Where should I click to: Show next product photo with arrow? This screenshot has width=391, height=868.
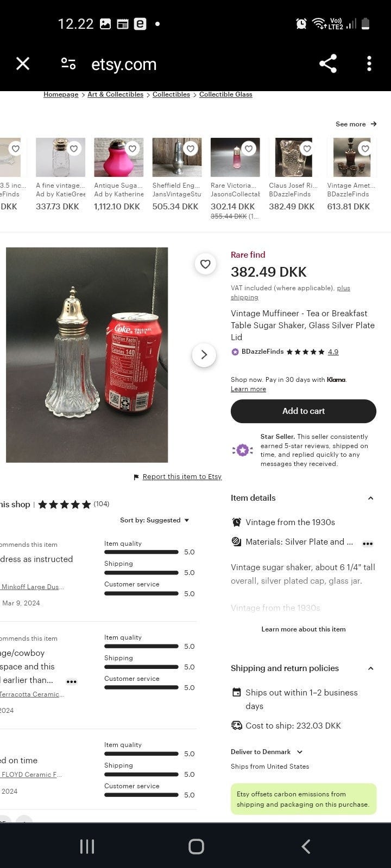click(x=204, y=355)
